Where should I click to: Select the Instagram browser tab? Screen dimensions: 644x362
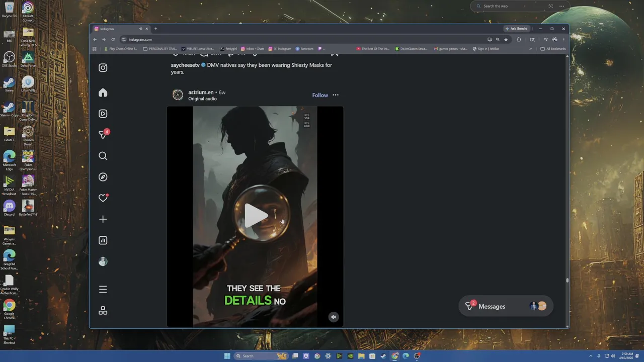(121, 29)
